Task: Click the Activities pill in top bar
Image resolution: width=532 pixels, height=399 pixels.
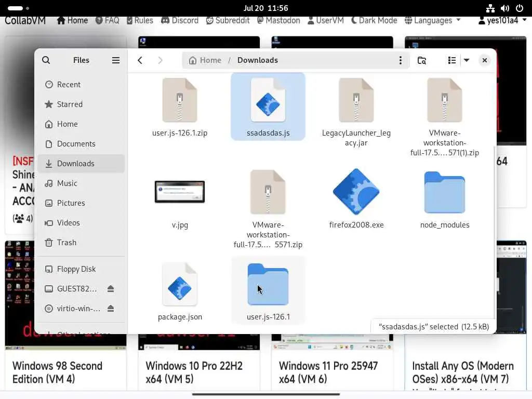Action: coord(18,8)
